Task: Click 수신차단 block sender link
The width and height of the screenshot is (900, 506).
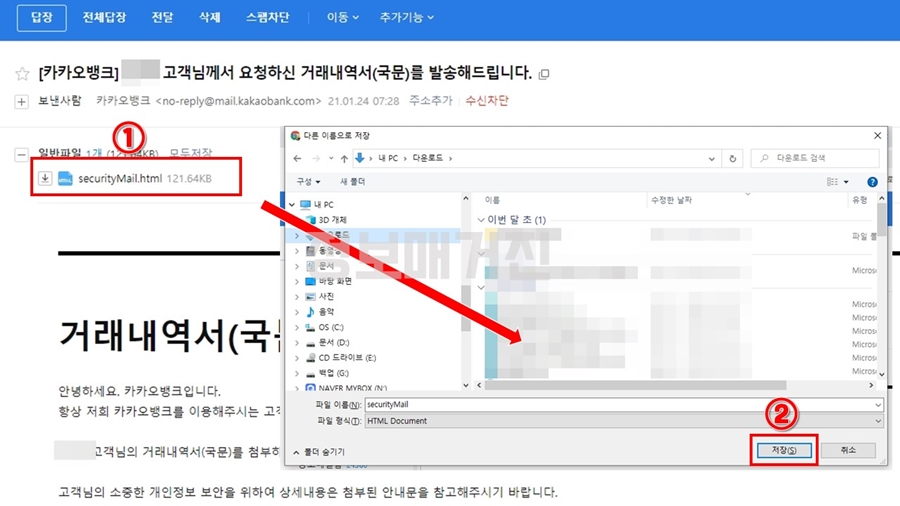Action: tap(487, 101)
